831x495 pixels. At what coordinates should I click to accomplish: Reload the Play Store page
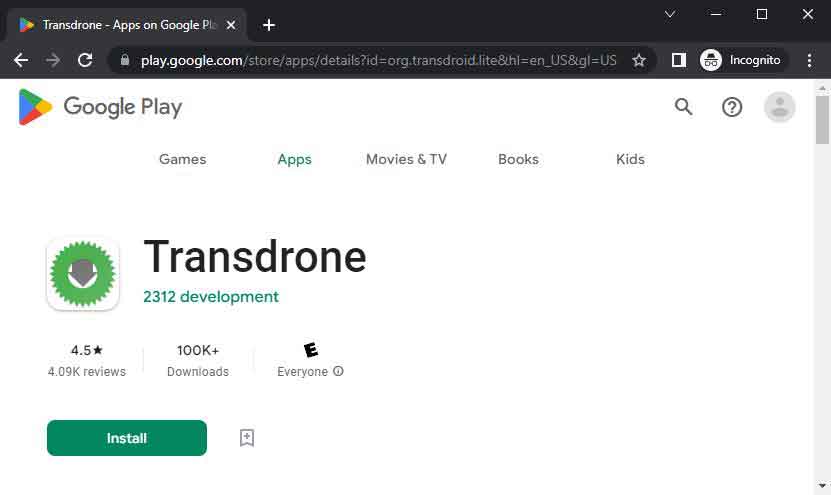point(85,60)
